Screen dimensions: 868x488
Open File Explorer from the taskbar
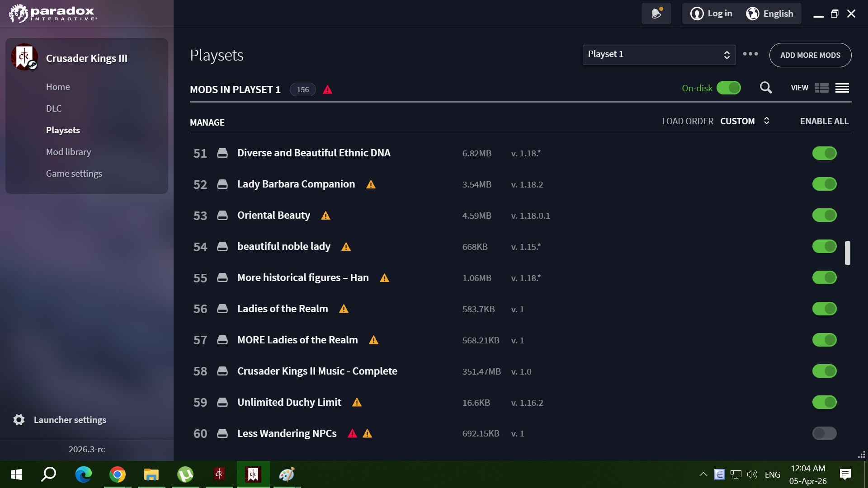tap(151, 474)
